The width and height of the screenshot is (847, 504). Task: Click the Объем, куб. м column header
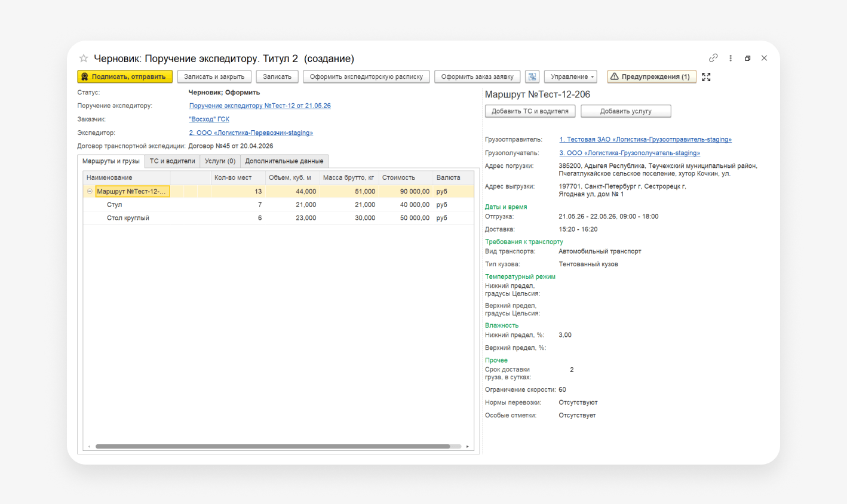293,178
